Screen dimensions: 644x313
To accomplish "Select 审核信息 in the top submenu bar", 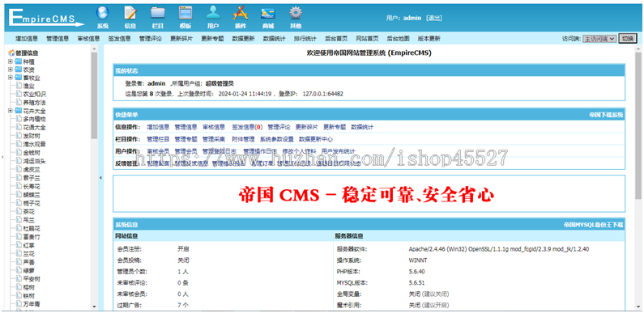I will click(88, 39).
